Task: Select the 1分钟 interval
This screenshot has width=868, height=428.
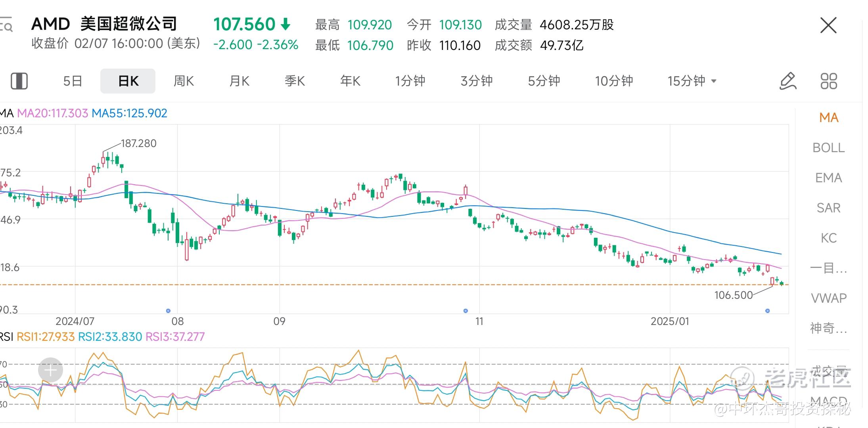Action: [x=410, y=81]
